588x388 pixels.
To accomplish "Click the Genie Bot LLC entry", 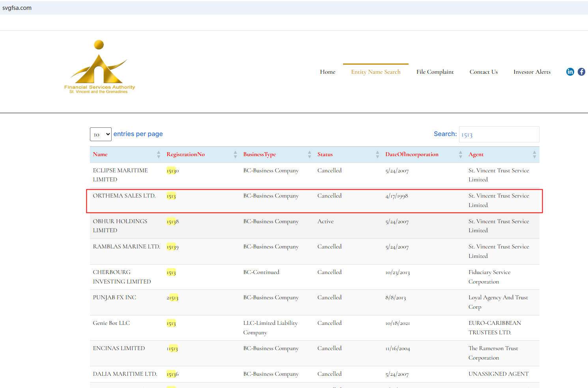I will point(111,323).
